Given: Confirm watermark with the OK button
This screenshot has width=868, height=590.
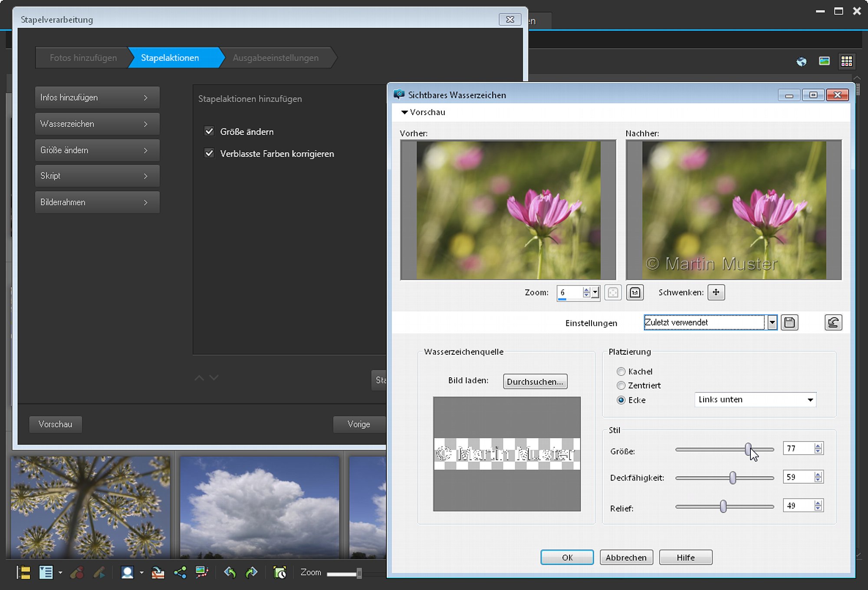Looking at the screenshot, I should [x=567, y=557].
